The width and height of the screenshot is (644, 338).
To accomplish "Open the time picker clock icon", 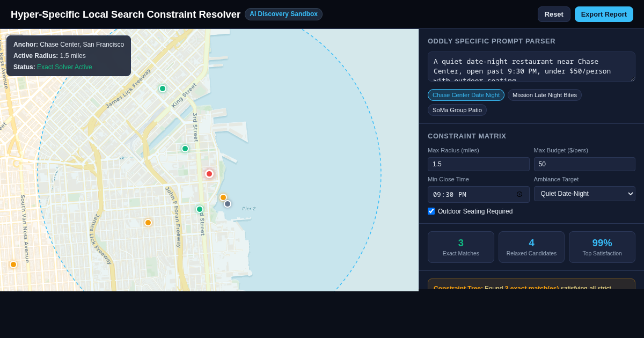I will click(x=519, y=194).
